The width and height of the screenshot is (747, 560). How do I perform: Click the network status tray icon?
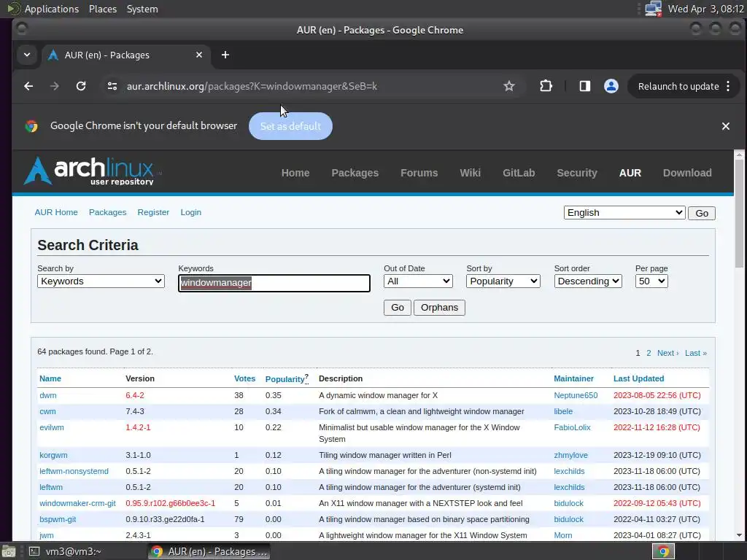click(653, 9)
